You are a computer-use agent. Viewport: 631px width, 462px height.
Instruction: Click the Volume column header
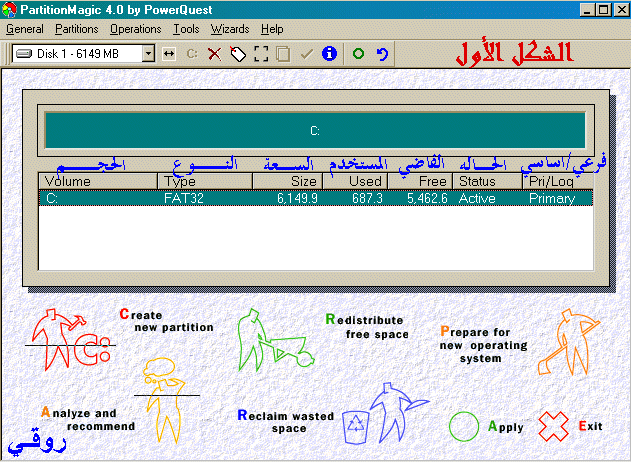(x=98, y=181)
